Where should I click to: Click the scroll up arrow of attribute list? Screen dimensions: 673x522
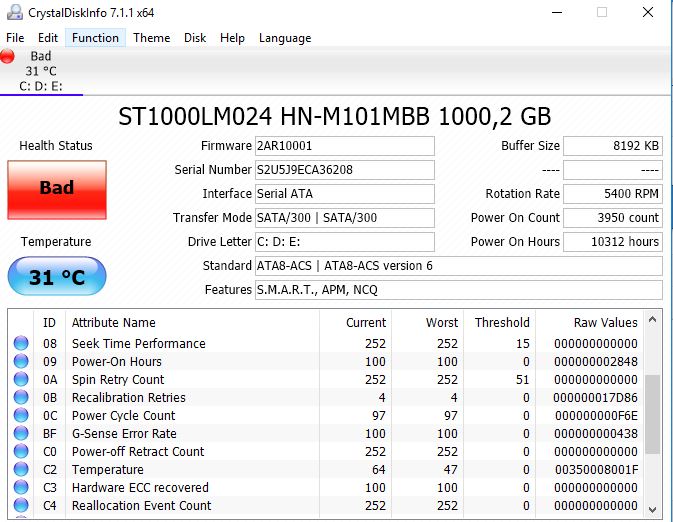click(x=652, y=319)
